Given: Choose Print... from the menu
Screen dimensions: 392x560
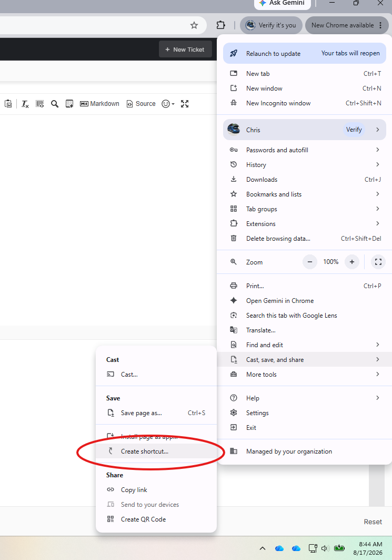Looking at the screenshot, I should tap(305, 286).
